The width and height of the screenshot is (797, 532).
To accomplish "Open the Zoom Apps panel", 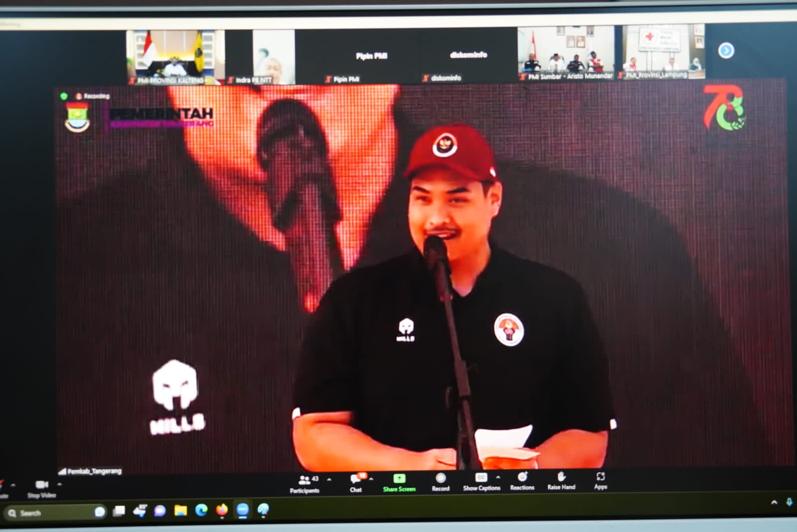I will (x=600, y=480).
